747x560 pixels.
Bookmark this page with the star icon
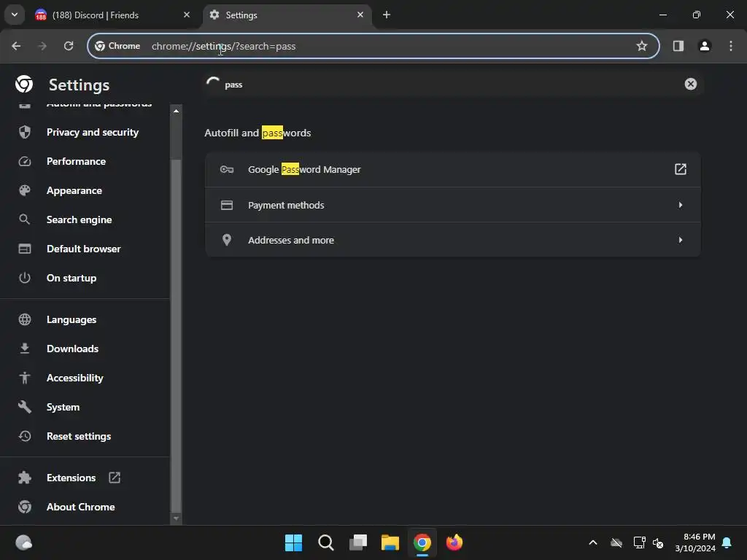pyautogui.click(x=642, y=46)
